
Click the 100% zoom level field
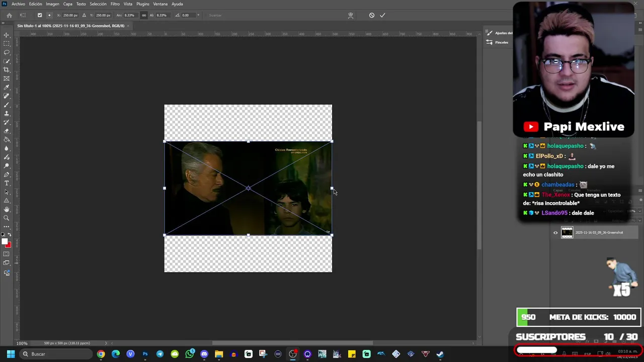click(x=22, y=343)
